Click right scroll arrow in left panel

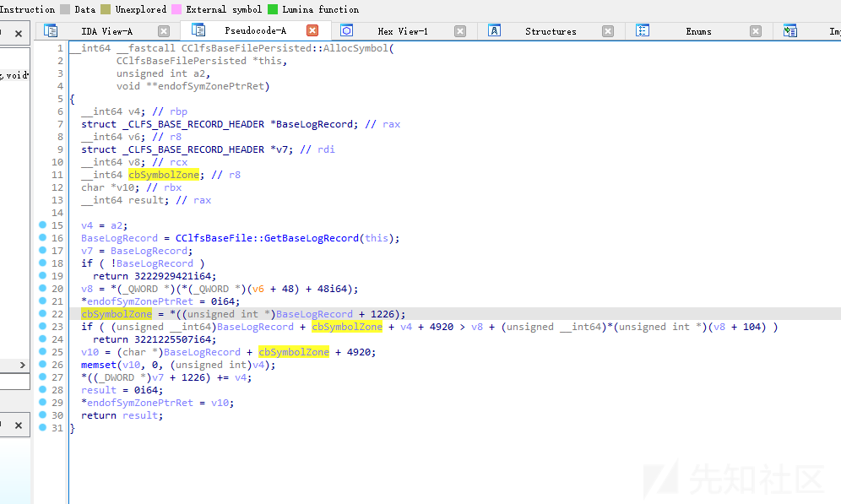pyautogui.click(x=24, y=365)
